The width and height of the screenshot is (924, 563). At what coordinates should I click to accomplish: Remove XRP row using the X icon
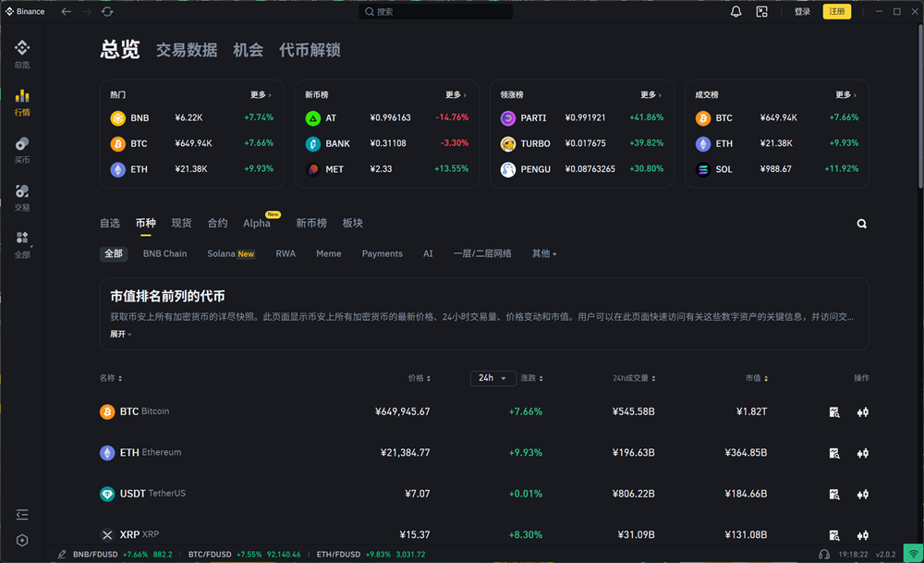(x=107, y=534)
